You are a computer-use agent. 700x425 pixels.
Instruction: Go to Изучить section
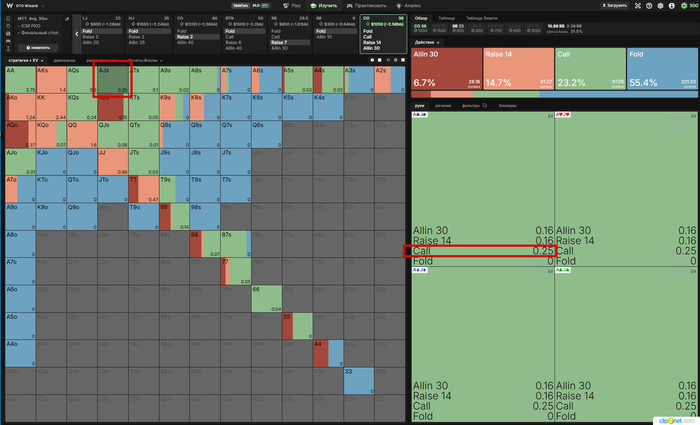pyautogui.click(x=324, y=6)
